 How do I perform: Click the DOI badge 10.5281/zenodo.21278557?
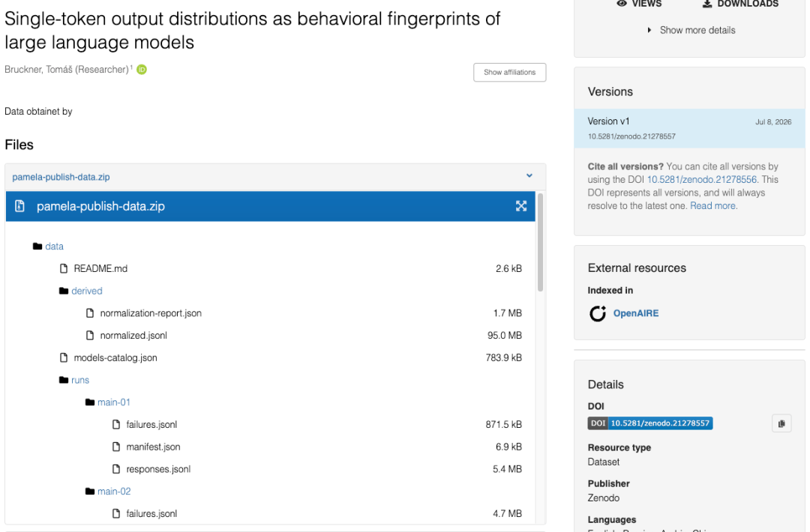pyautogui.click(x=649, y=423)
